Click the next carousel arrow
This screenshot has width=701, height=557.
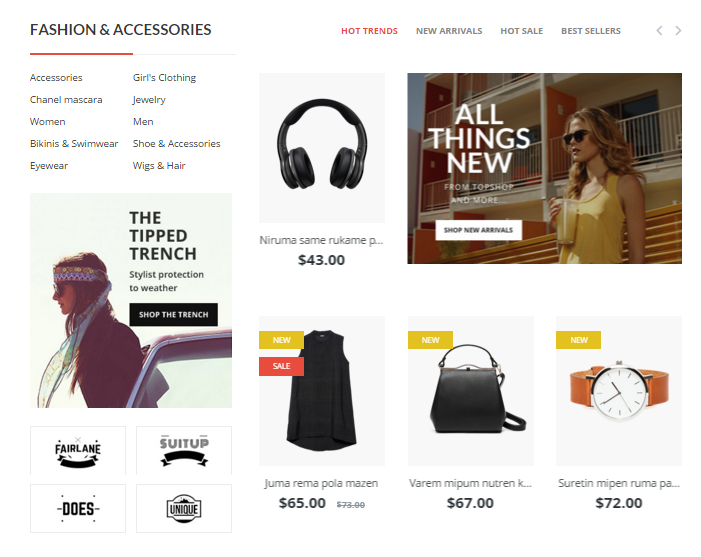(x=678, y=30)
